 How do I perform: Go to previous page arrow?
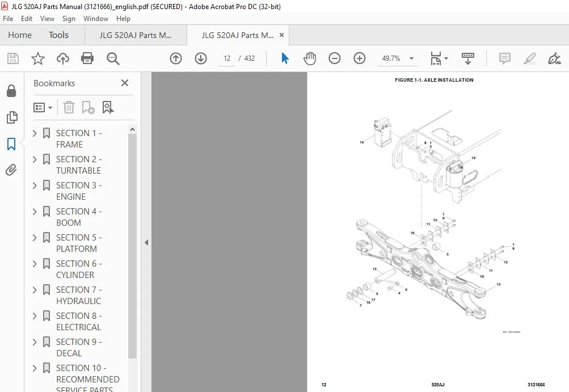[x=176, y=58]
